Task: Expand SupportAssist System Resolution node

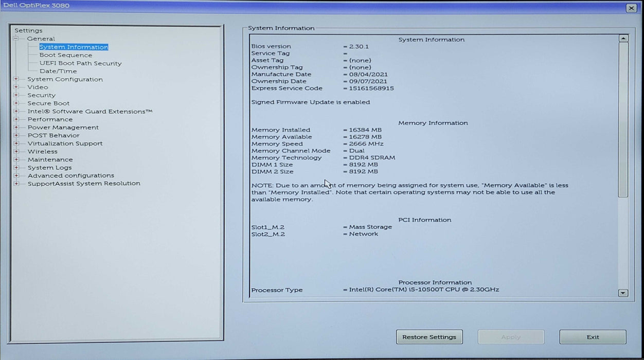Action: click(16, 184)
